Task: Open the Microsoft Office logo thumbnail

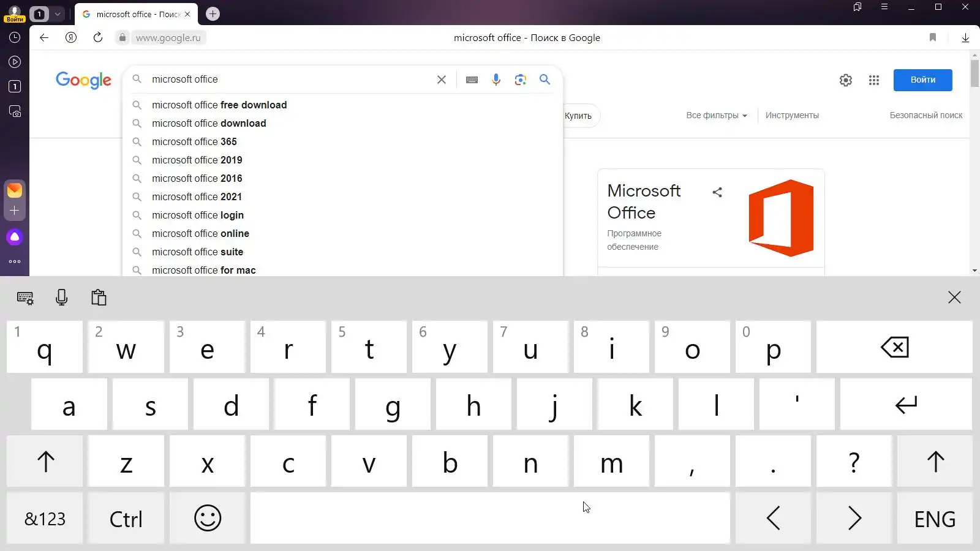Action: click(781, 218)
